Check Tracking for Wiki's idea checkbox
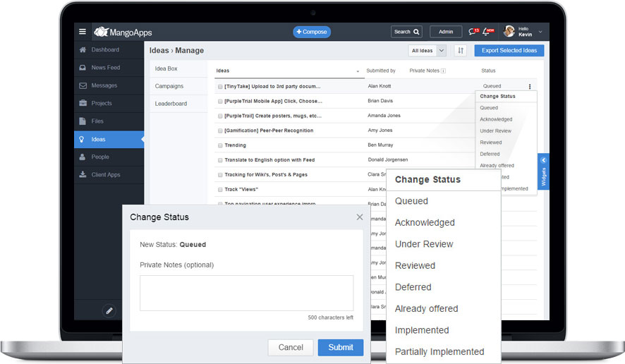 pyautogui.click(x=220, y=175)
